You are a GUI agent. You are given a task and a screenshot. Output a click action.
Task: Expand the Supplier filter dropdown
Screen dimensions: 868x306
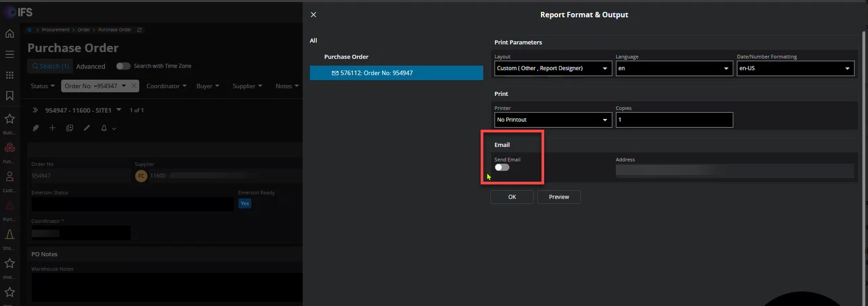point(247,86)
